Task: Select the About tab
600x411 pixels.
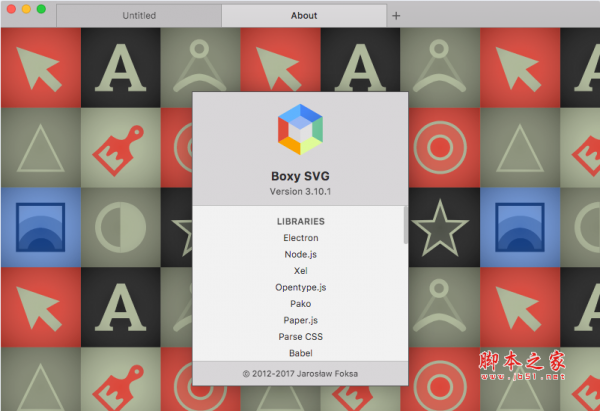Action: click(x=304, y=16)
